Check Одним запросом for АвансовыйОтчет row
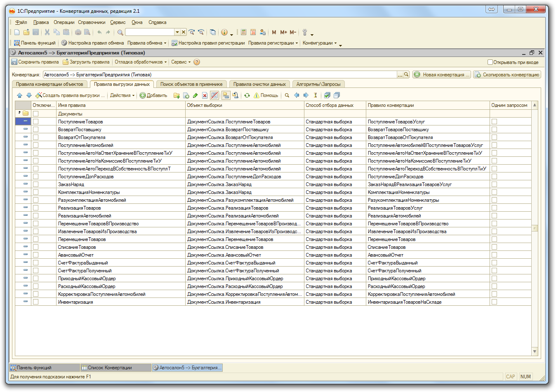 point(494,255)
